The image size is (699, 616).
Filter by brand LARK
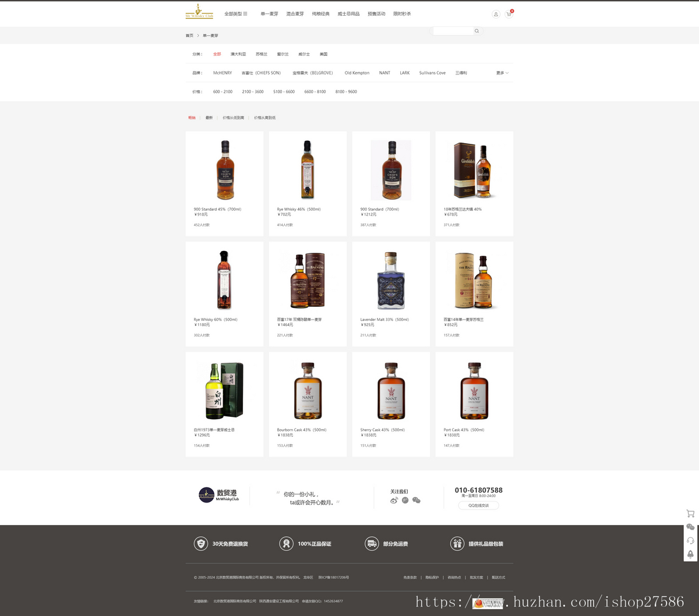(405, 73)
